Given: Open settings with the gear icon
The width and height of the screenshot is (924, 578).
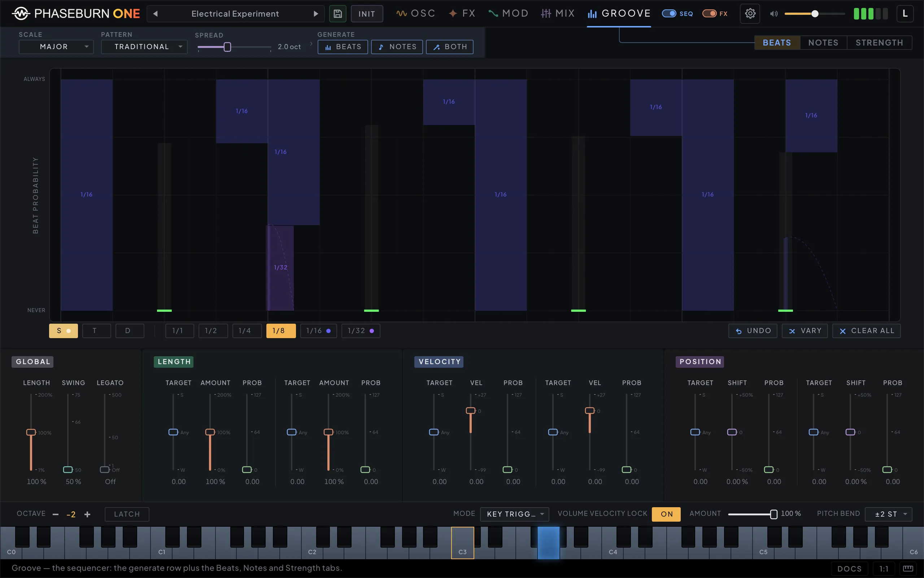Looking at the screenshot, I should point(750,14).
